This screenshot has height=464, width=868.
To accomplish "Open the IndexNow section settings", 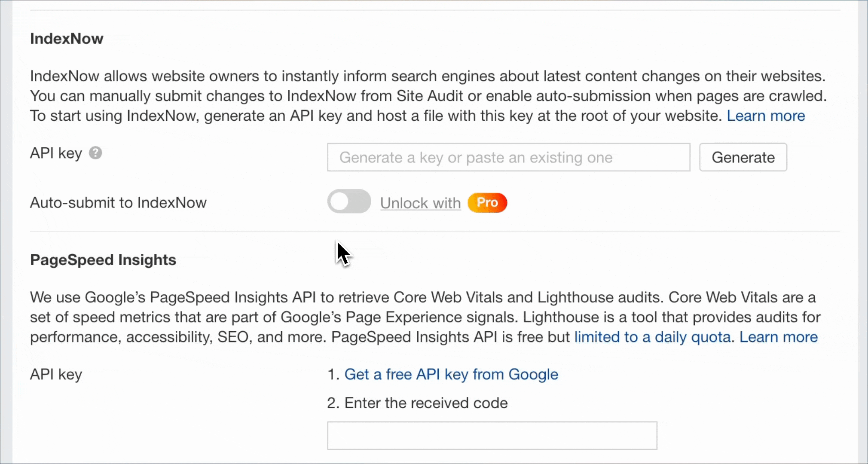I will [67, 38].
